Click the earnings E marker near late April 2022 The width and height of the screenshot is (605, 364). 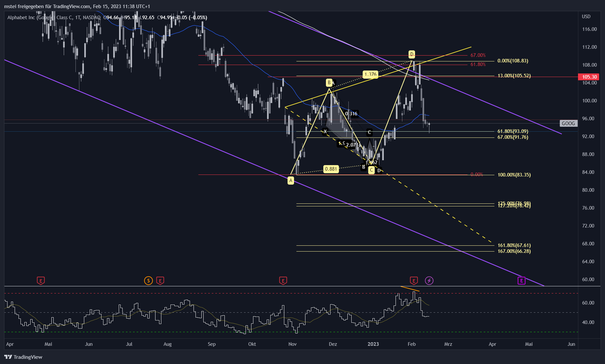pyautogui.click(x=41, y=280)
